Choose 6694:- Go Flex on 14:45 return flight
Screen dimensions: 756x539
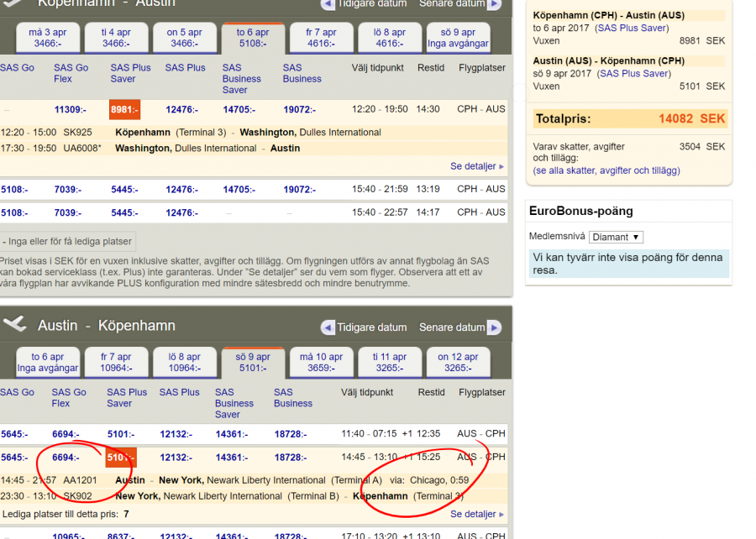coord(66,458)
